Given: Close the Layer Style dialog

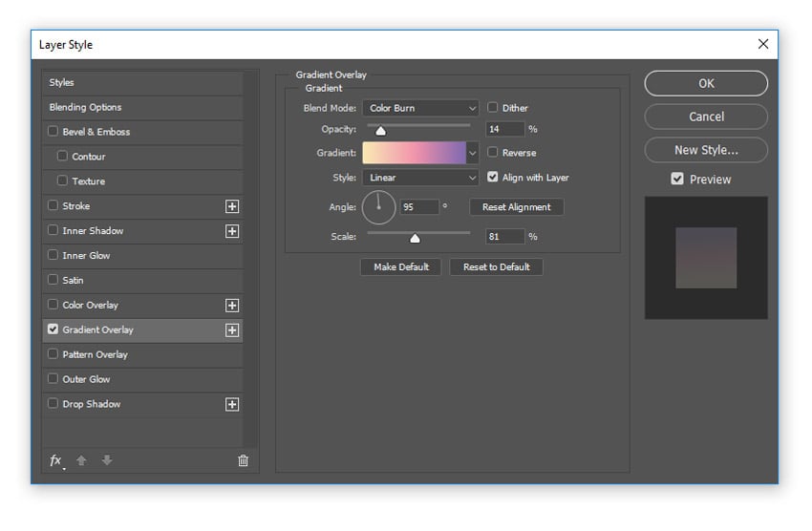Looking at the screenshot, I should pyautogui.click(x=763, y=44).
